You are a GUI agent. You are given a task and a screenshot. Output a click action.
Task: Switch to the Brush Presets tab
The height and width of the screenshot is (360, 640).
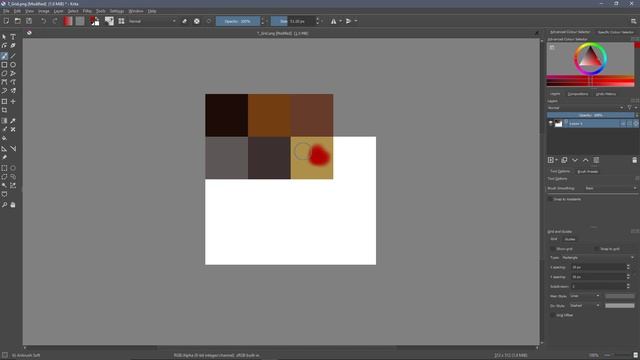(588, 171)
